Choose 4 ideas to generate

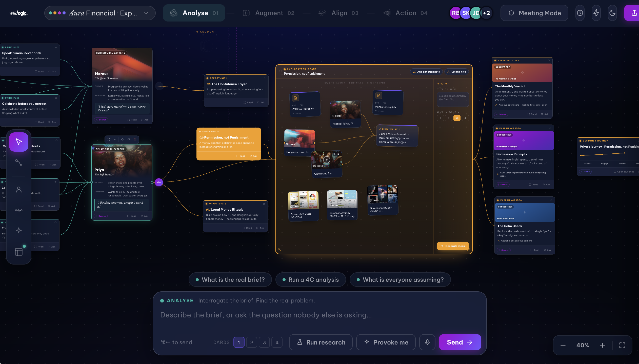coord(465,118)
